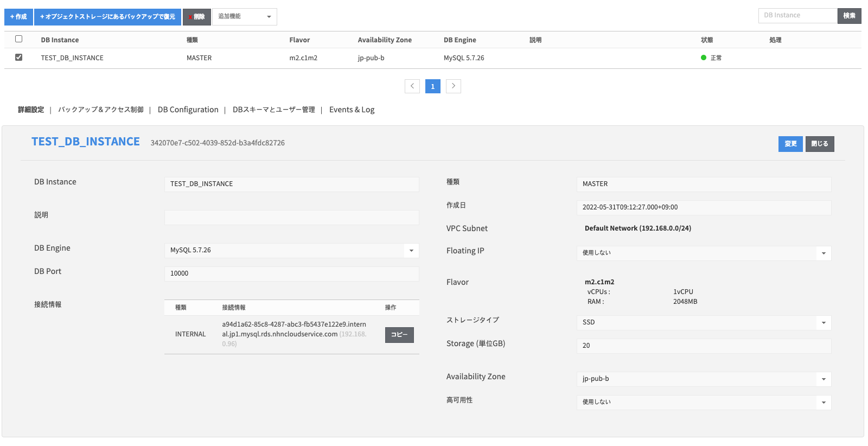Go to previous page arrow
This screenshot has height=446, width=868.
click(412, 86)
